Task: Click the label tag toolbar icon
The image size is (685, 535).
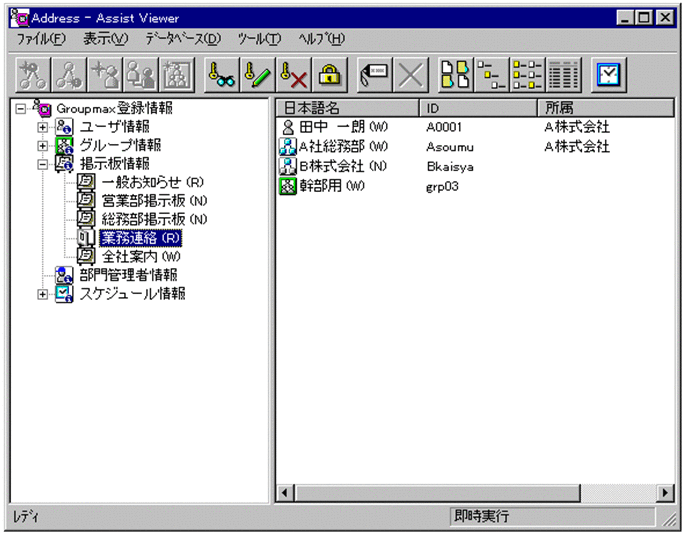Action: [372, 74]
